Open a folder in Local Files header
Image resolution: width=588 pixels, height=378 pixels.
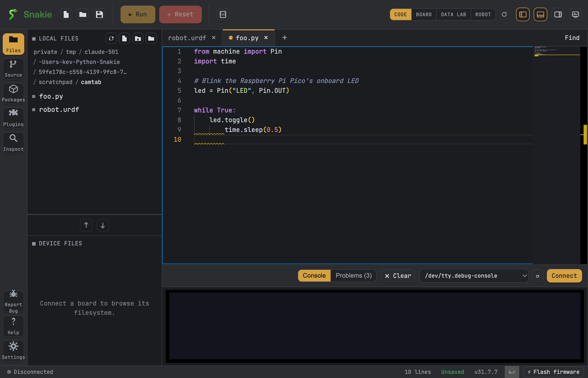tap(151, 38)
